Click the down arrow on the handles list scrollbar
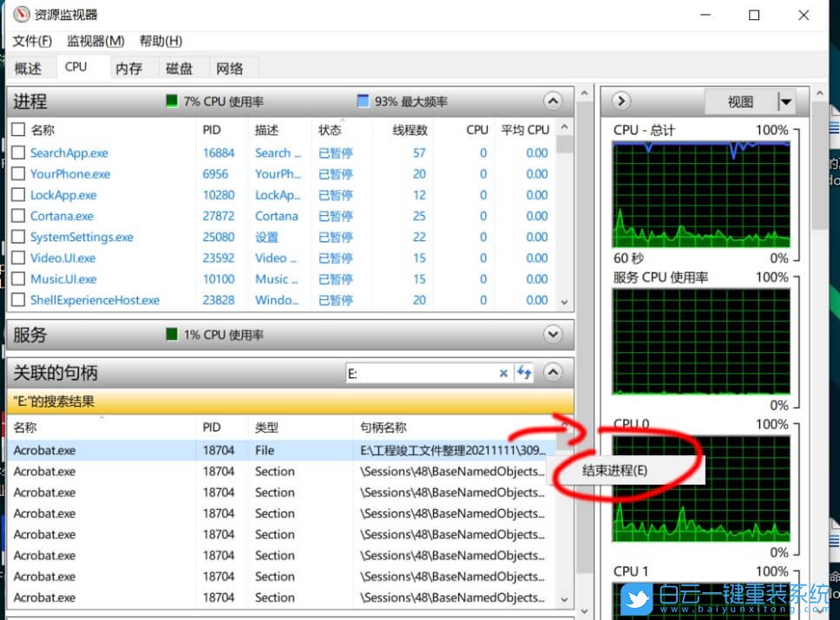Viewport: 840px width, 620px height. pos(566,598)
